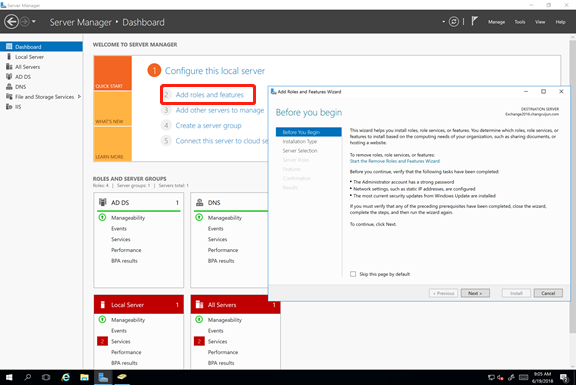Viewport: 577px width, 386px height.
Task: Click the All Servers Services alert badge
Action: click(199, 341)
